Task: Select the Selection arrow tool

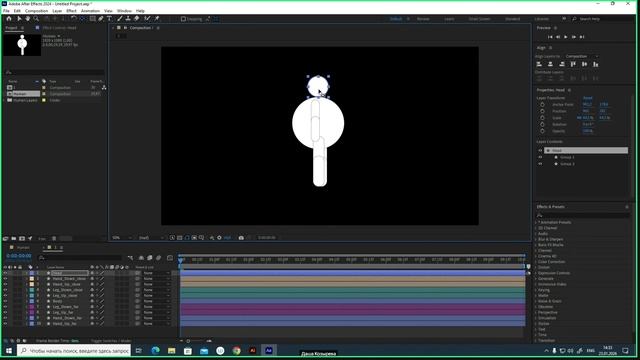Action: pyautogui.click(x=19, y=19)
